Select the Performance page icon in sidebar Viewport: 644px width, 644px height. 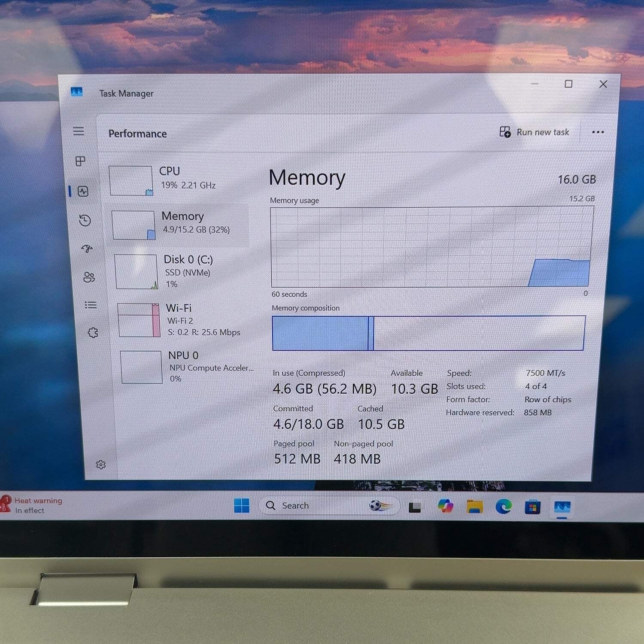(x=83, y=191)
